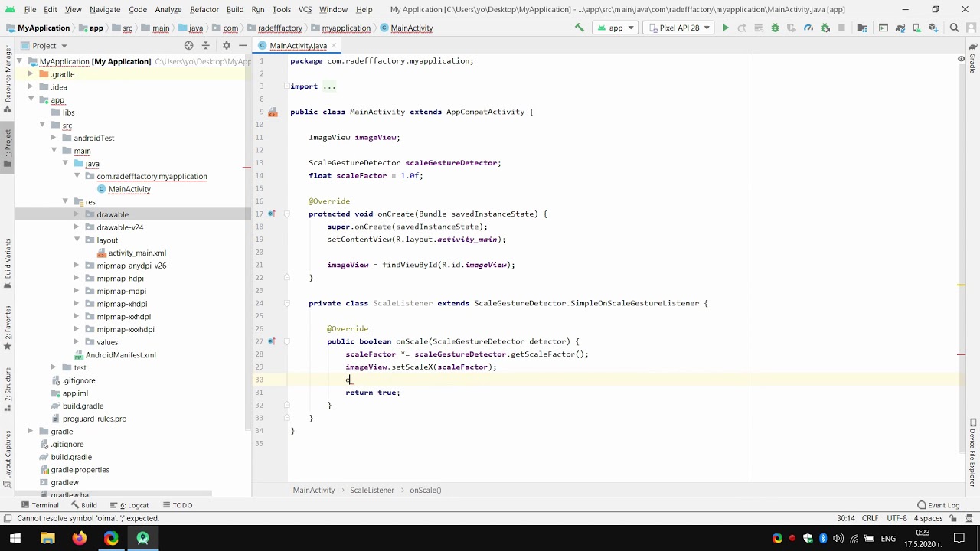The width and height of the screenshot is (980, 551).
Task: Open the SDK Manager icon
Action: click(x=933, y=28)
